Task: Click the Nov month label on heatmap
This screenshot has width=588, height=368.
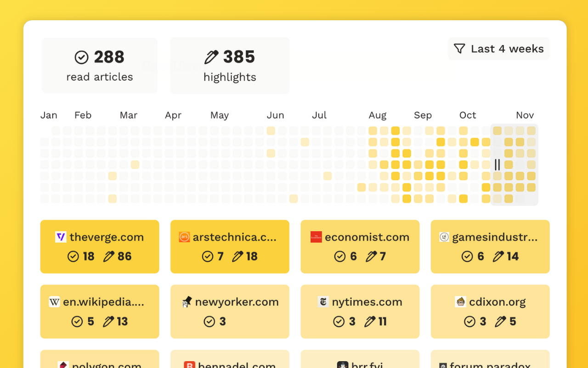Action: click(525, 115)
